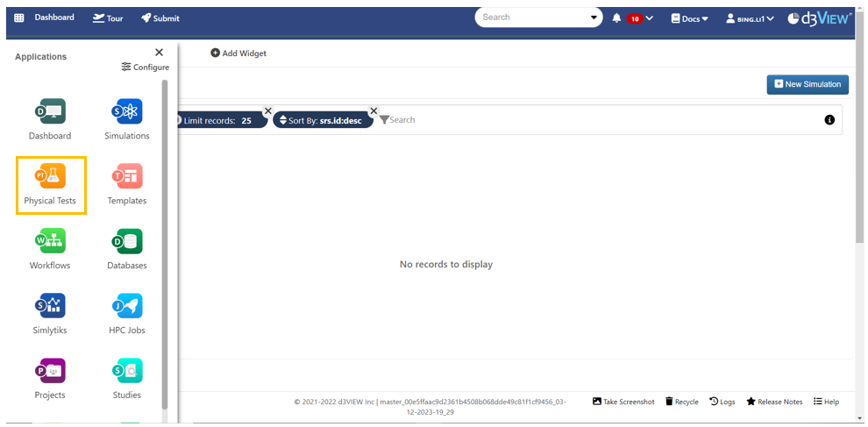Open the HPC Jobs application

127,306
